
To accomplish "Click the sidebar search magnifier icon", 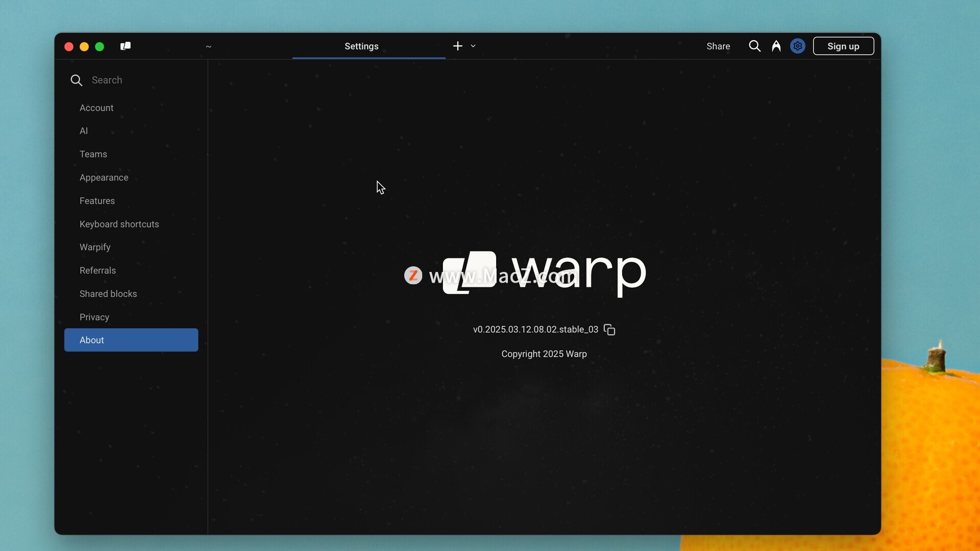I will [x=77, y=80].
